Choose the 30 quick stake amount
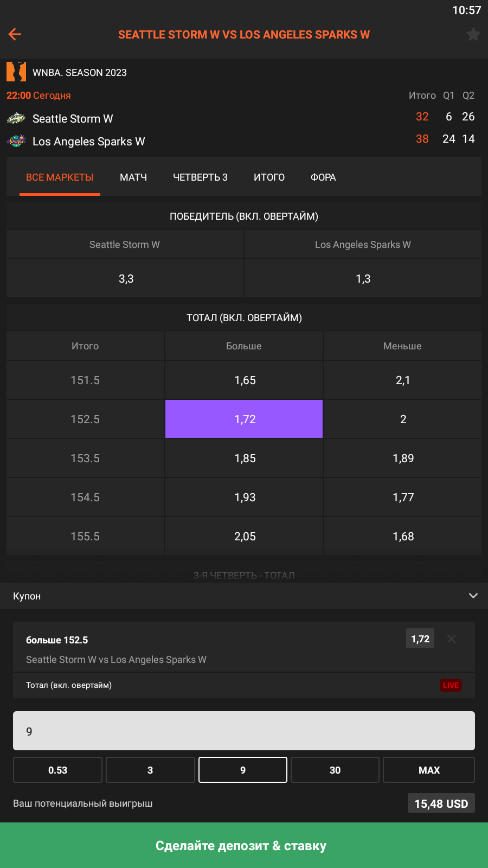The height and width of the screenshot is (868, 488). click(x=335, y=770)
